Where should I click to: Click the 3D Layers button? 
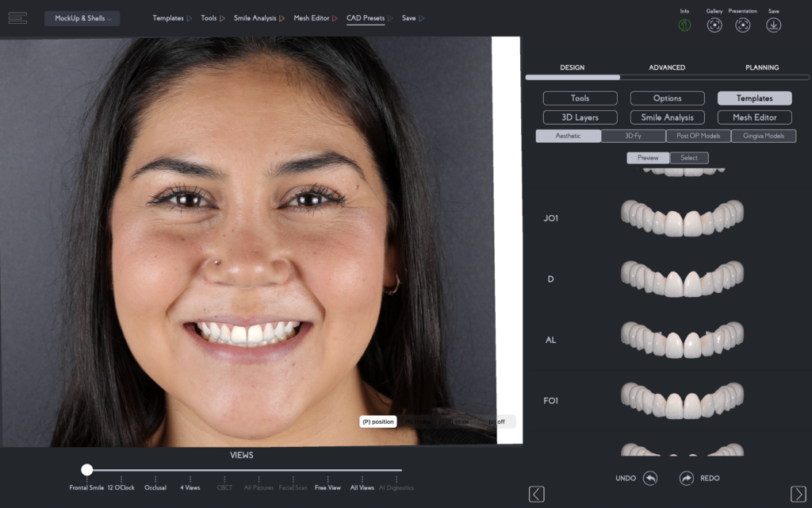point(580,117)
